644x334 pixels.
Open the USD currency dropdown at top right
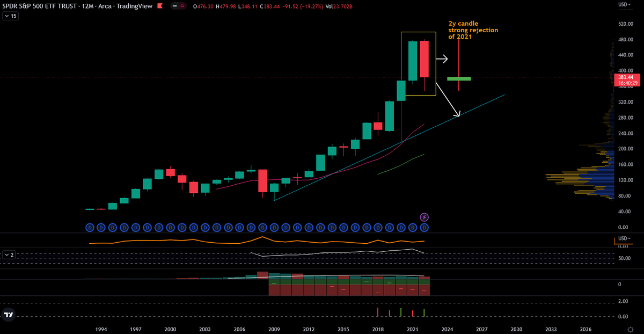click(624, 4)
